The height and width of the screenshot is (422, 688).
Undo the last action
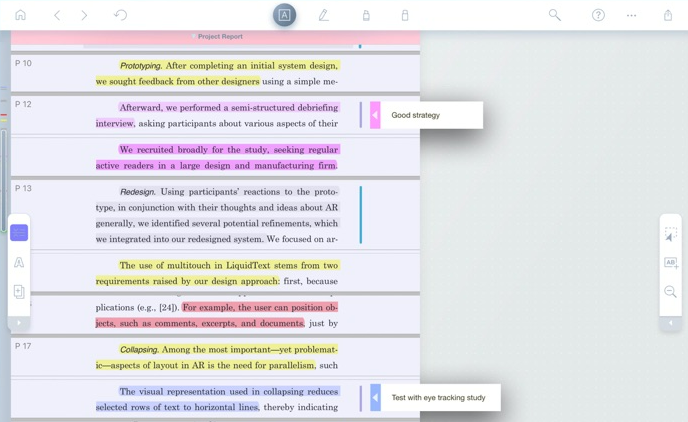coord(120,15)
